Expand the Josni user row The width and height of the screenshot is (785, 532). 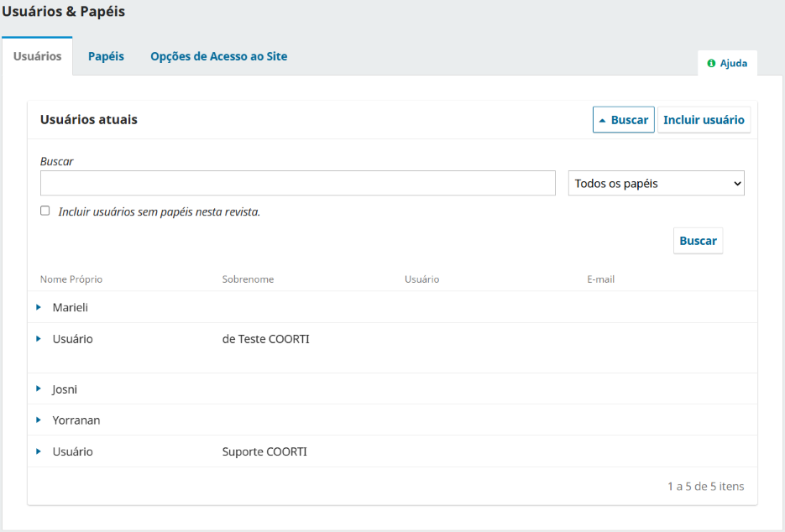click(x=39, y=389)
